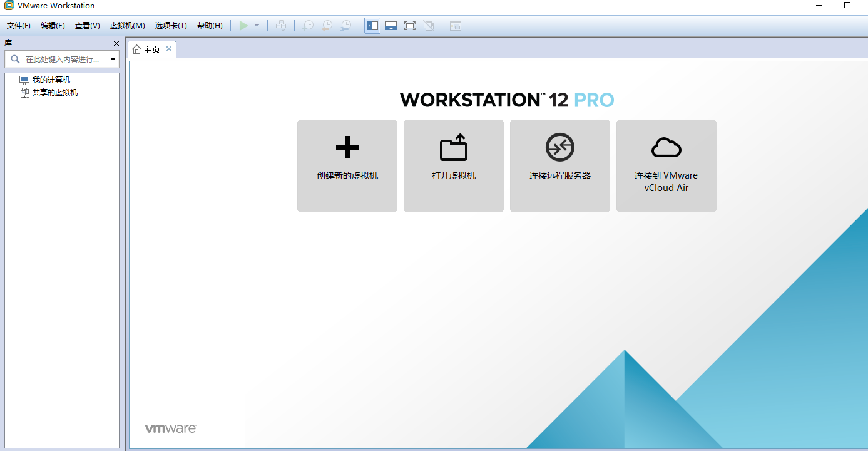Open the 选项卡(T) menu
The image size is (868, 451).
tap(171, 26)
